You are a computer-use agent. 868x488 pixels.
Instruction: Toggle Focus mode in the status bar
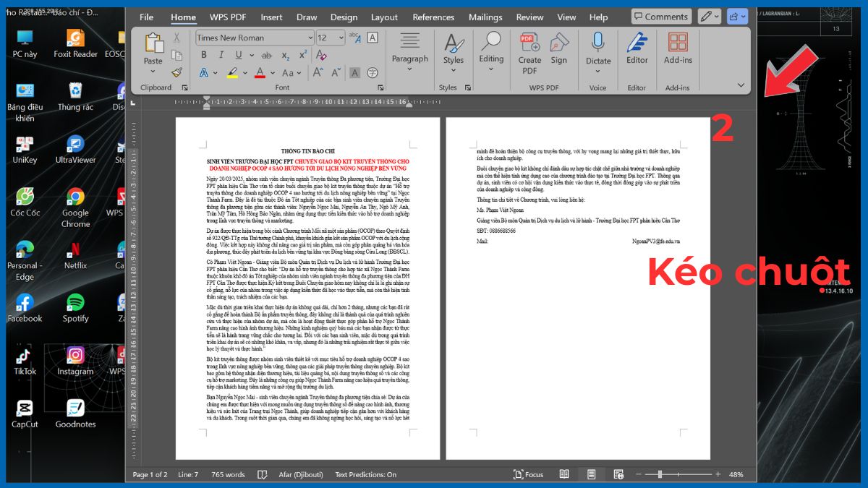(529, 474)
